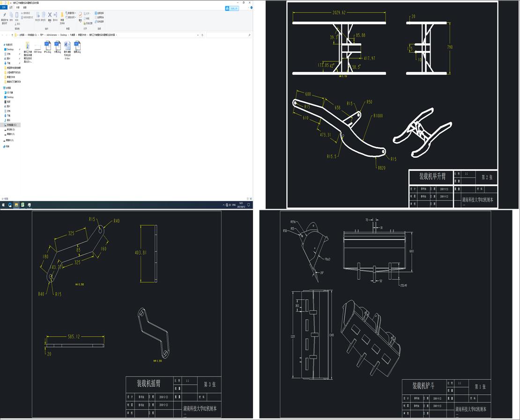Click Invert selection in the ribbon
This screenshot has width=520, height=420.
(99, 22)
